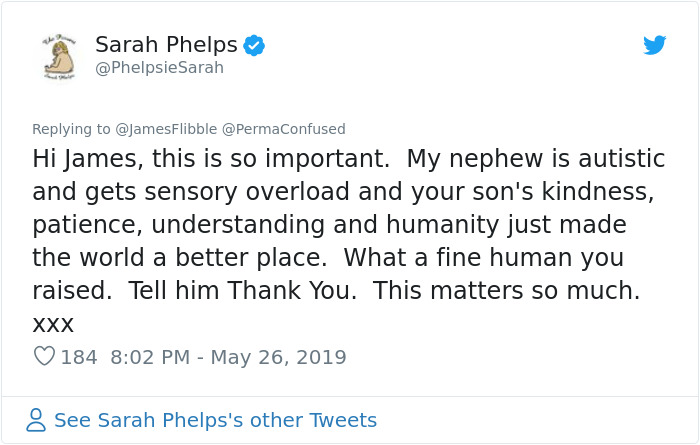Like the tweet with the heart icon

44,357
